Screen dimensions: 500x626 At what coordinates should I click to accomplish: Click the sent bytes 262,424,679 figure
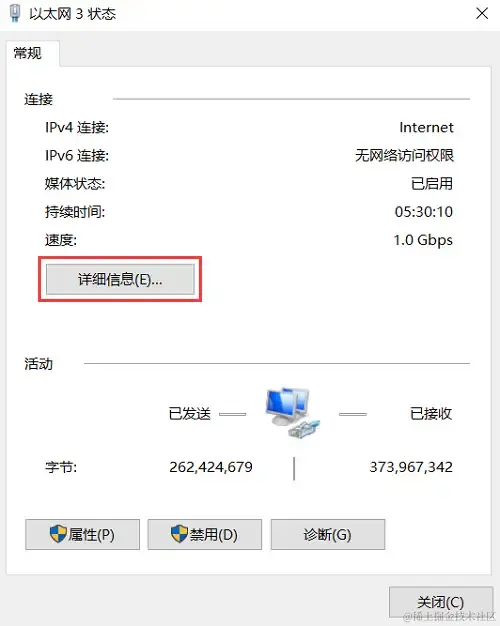pos(211,467)
